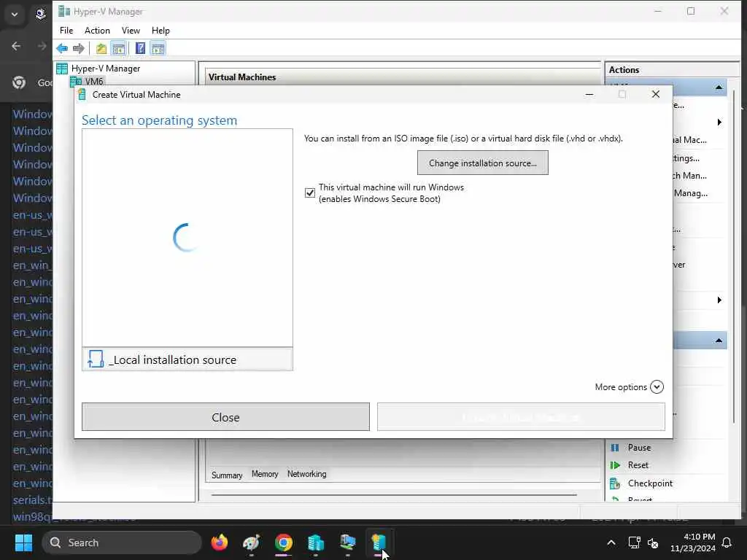This screenshot has height=560, width=747.
Task: Click Change installation source button
Action: 483,163
